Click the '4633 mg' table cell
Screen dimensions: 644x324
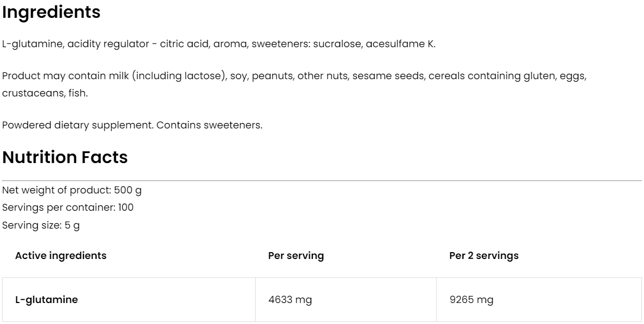[287, 300]
